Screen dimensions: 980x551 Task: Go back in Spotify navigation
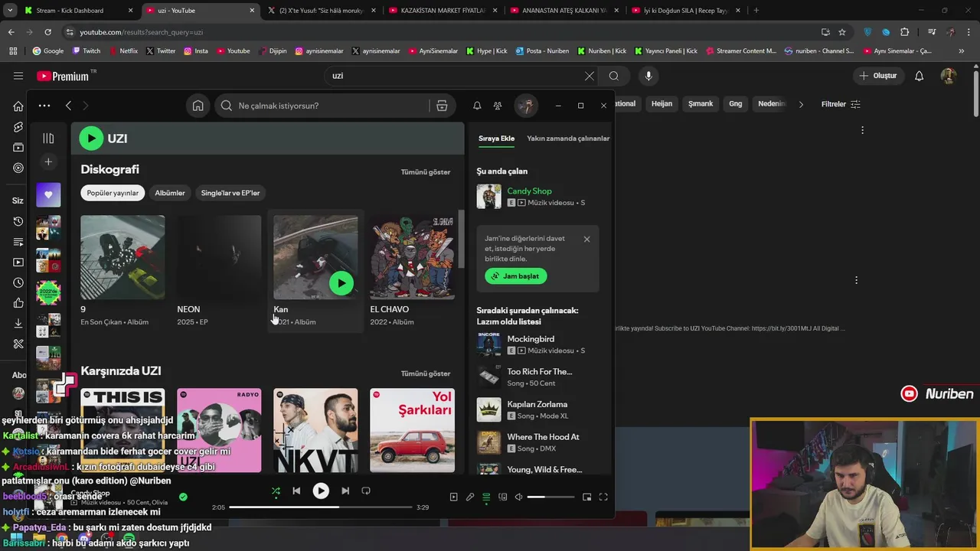click(68, 106)
